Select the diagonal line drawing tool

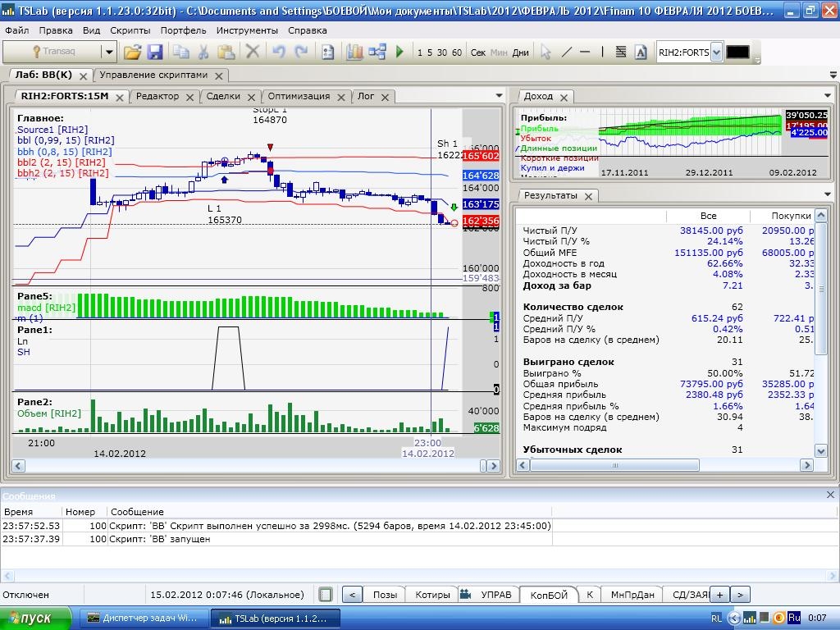click(566, 52)
